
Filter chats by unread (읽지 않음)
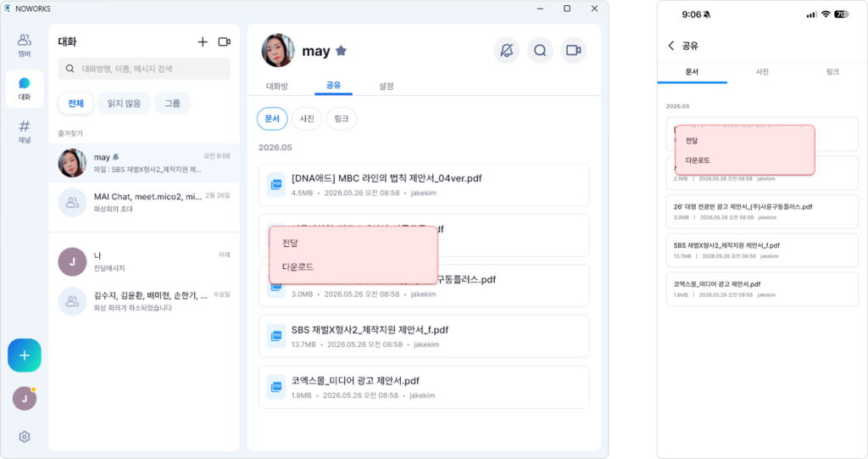click(124, 104)
